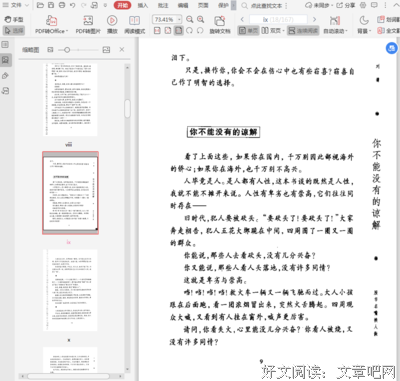
Task: Open the 文件 menu
Action: [x=15, y=5]
